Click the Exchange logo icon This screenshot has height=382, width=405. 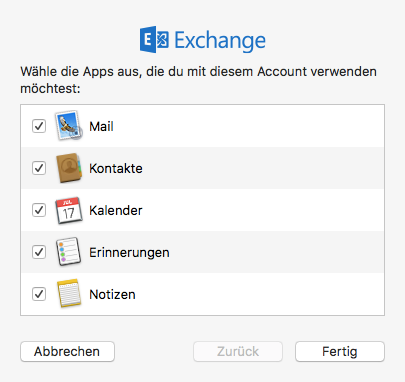coord(154,40)
